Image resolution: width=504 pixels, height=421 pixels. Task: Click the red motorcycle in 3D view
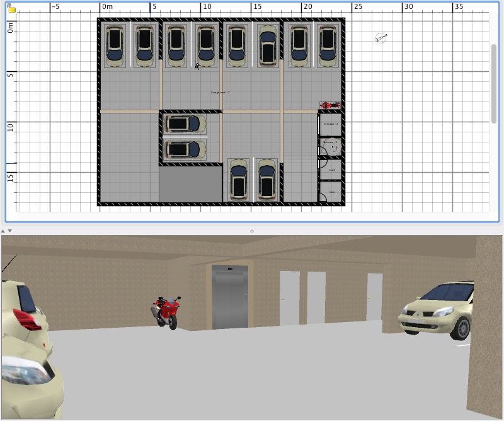coord(166,312)
